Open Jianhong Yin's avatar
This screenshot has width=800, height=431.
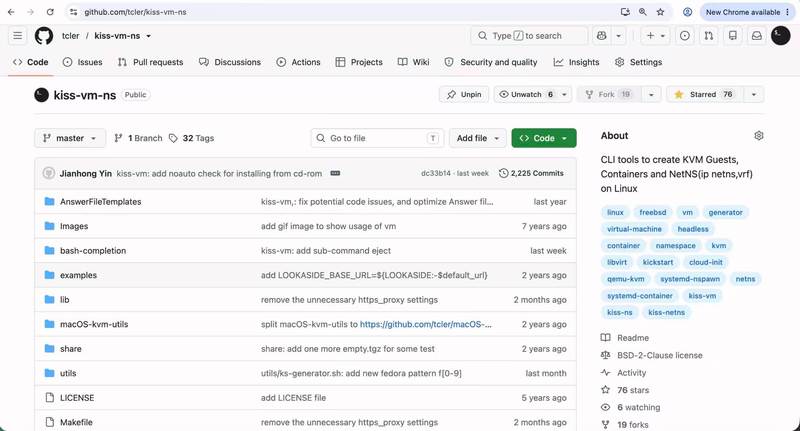[48, 173]
